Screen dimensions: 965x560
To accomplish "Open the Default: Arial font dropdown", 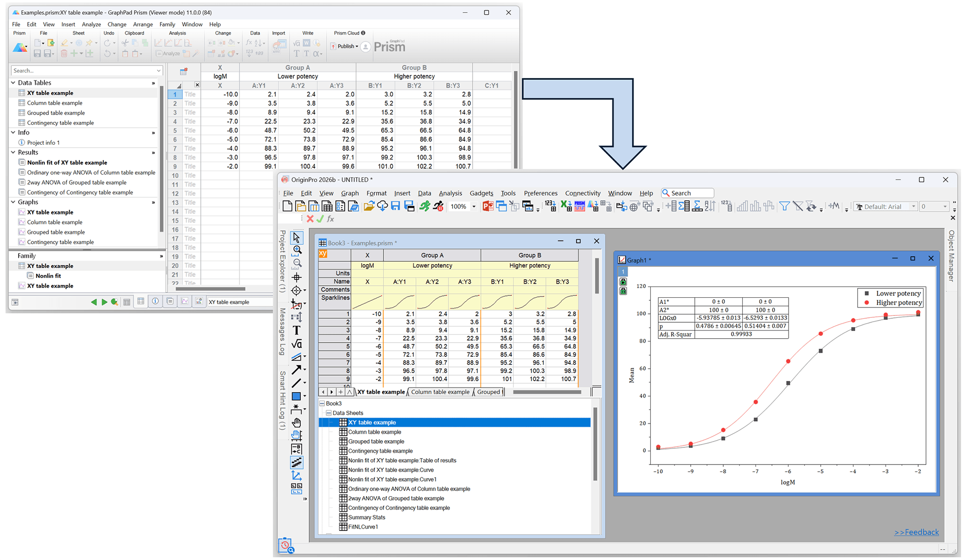I will coord(913,207).
